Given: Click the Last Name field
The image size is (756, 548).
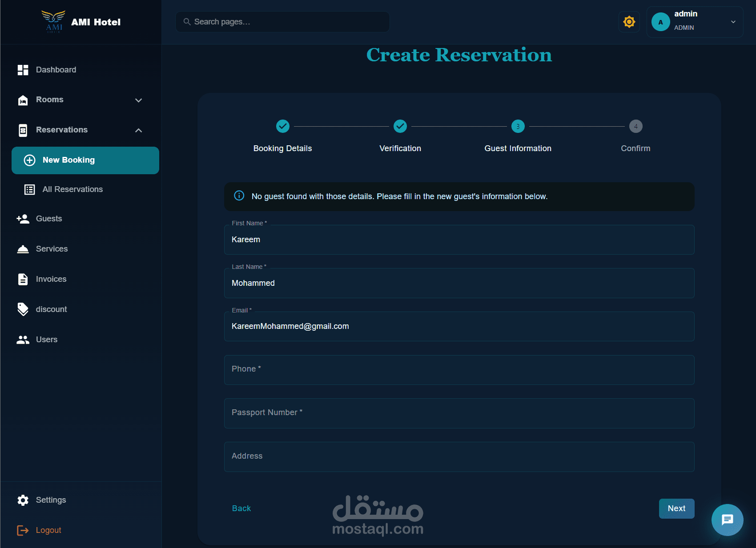Looking at the screenshot, I should pos(459,283).
